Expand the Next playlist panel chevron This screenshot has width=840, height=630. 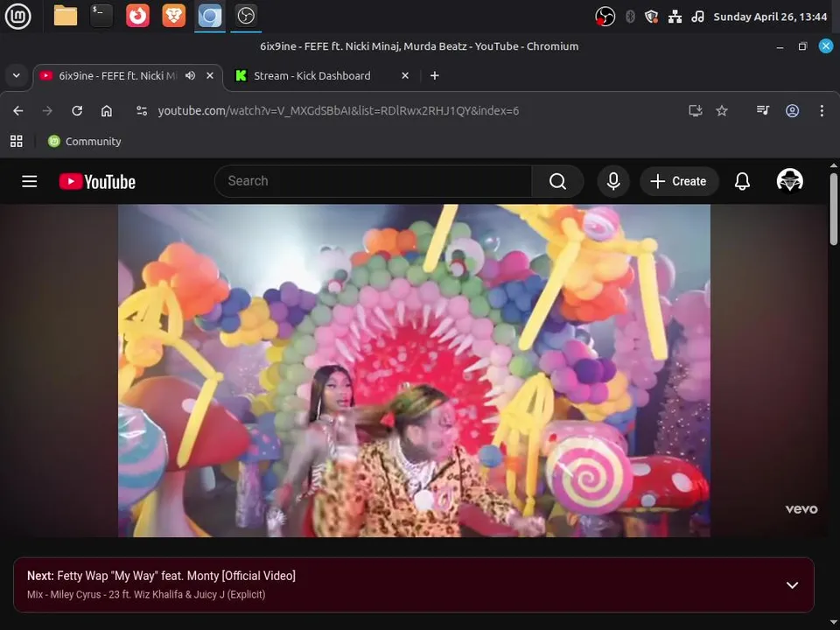[x=793, y=585]
